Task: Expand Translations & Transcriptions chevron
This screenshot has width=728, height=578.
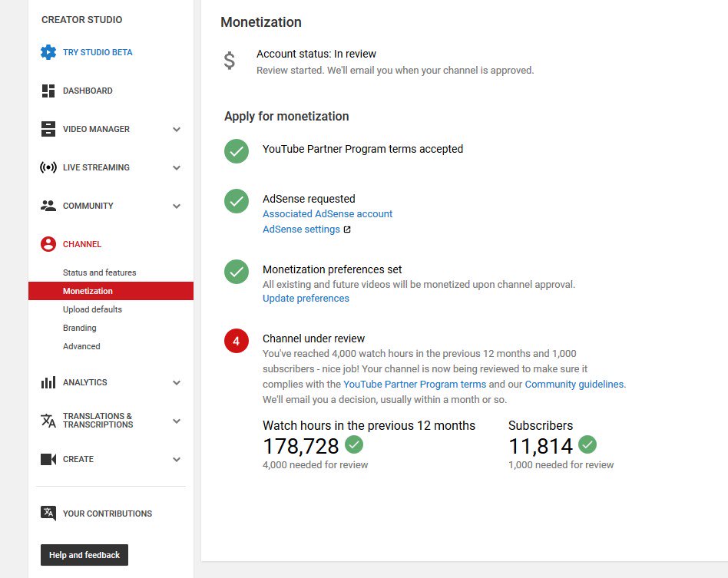Action: (177, 421)
